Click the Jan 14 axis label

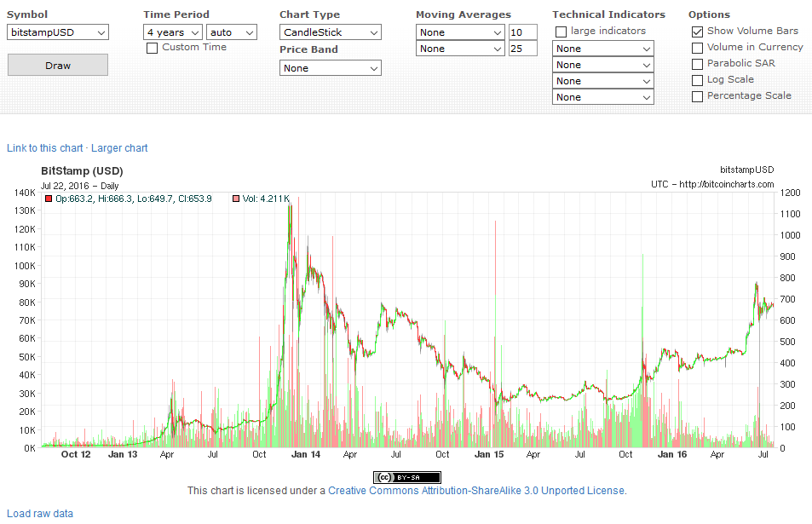click(x=306, y=454)
